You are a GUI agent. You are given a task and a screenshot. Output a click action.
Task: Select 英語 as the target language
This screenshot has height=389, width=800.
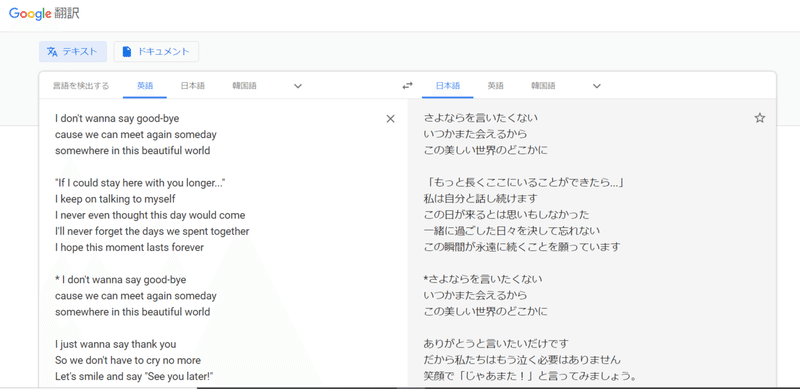[x=495, y=86]
